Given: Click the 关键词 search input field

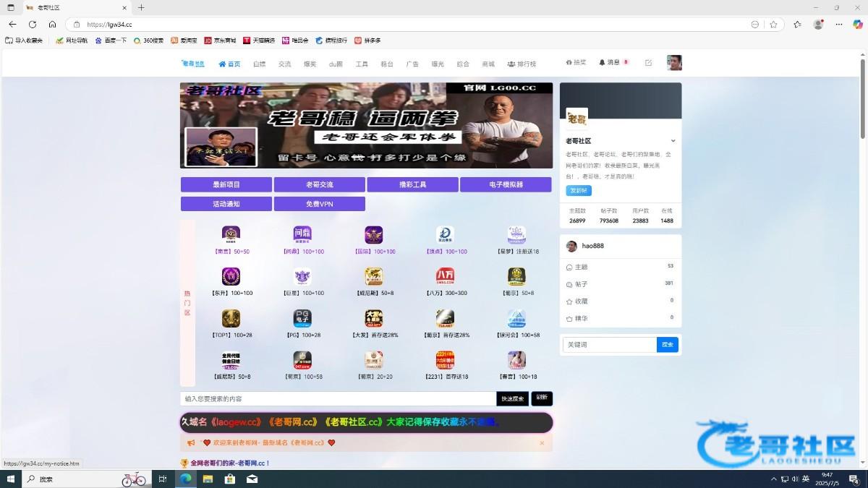Looking at the screenshot, I should click(x=609, y=345).
